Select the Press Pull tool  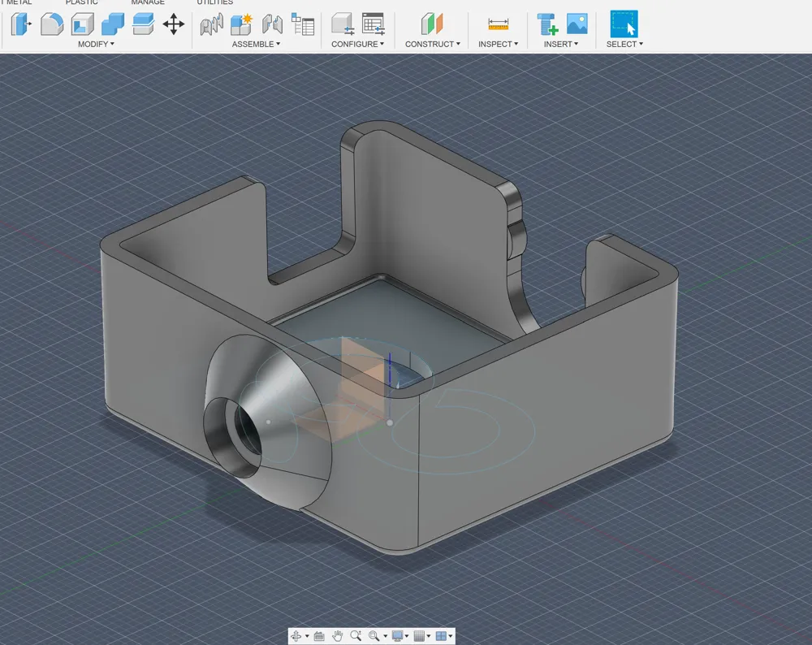click(22, 24)
